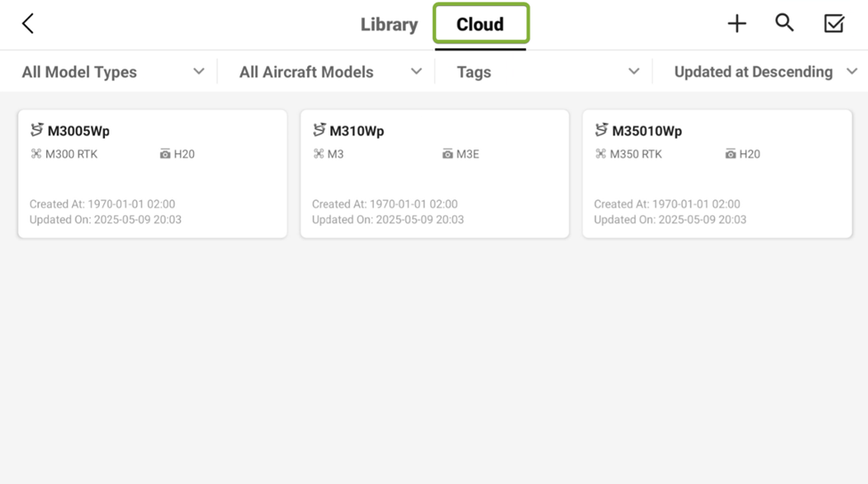Viewport: 868px width, 484px height.
Task: Open the All Aircraft Models filter
Action: [x=330, y=72]
